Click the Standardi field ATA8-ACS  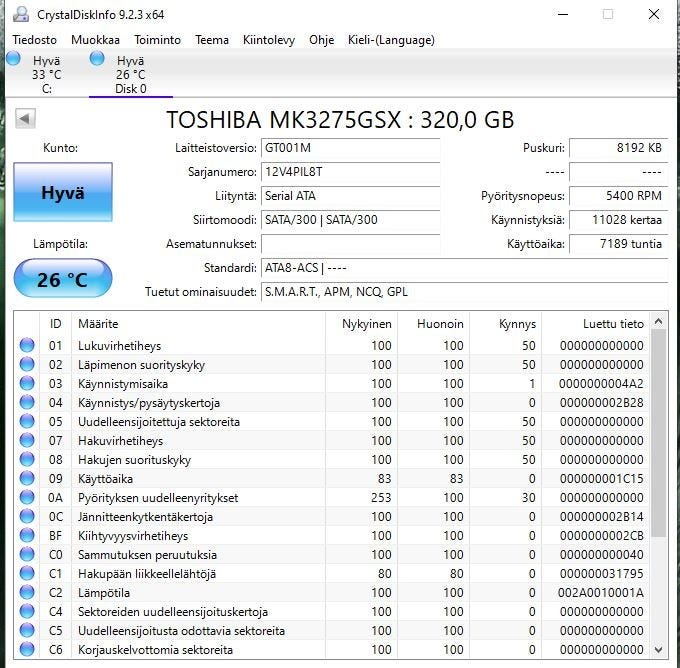point(464,268)
